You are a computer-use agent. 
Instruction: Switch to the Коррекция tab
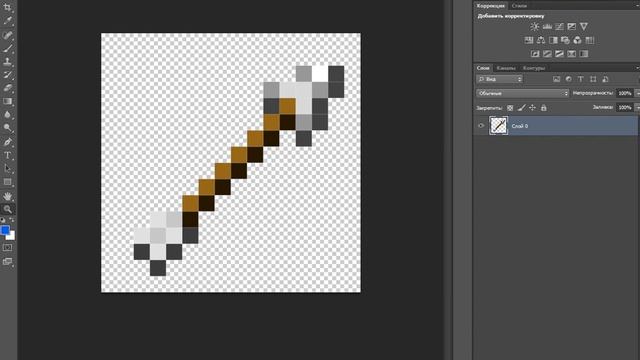490,6
